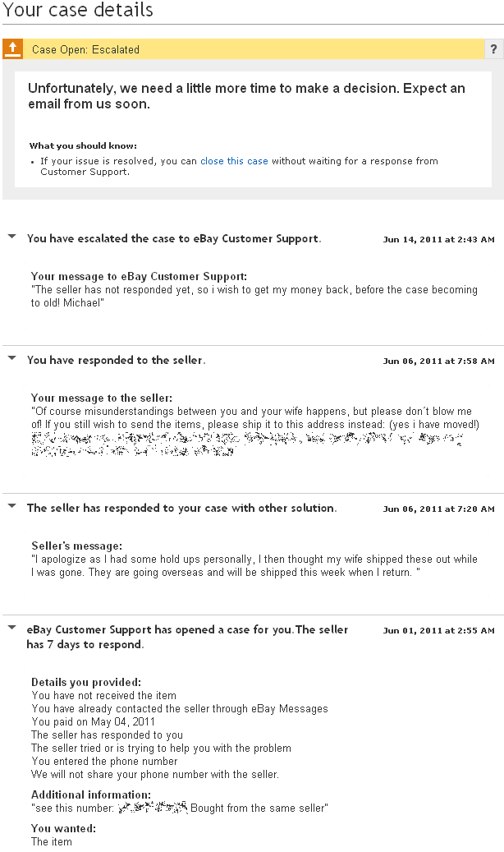Click the help icon next to Case Open: Escalated
This screenshot has height=852, width=504.
point(493,49)
